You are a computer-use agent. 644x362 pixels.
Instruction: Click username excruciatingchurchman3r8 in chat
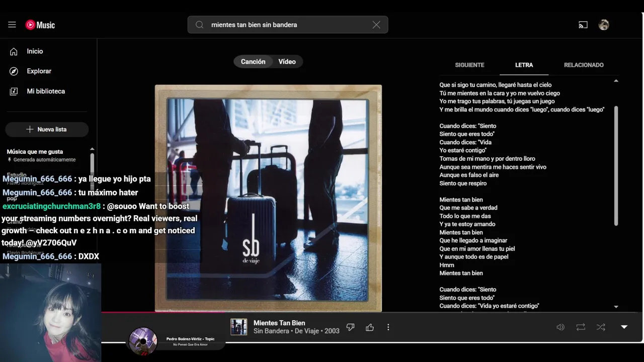[51, 206]
